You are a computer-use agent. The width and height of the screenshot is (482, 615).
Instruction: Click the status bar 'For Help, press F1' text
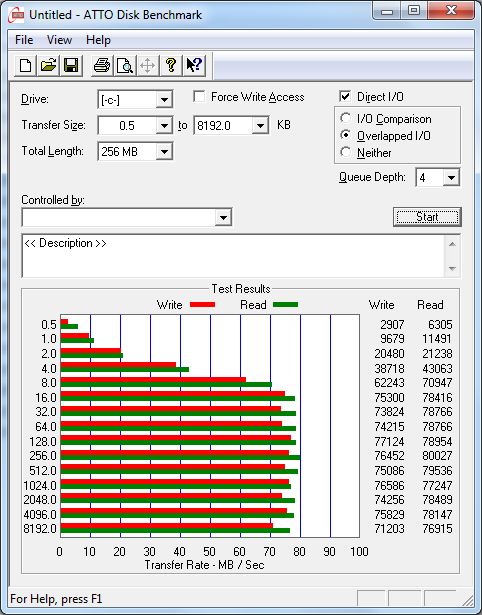pos(56,599)
